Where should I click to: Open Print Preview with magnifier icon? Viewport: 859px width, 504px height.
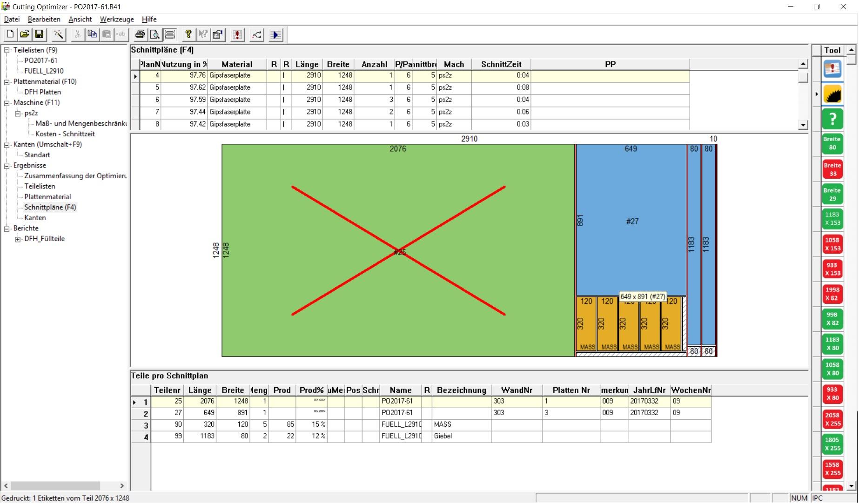pos(154,34)
